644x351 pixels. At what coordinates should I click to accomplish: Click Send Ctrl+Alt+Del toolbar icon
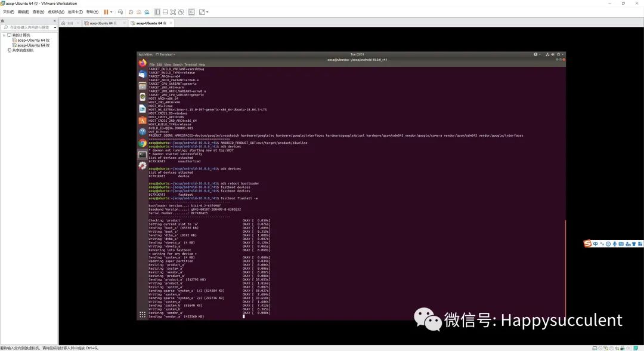pos(120,12)
